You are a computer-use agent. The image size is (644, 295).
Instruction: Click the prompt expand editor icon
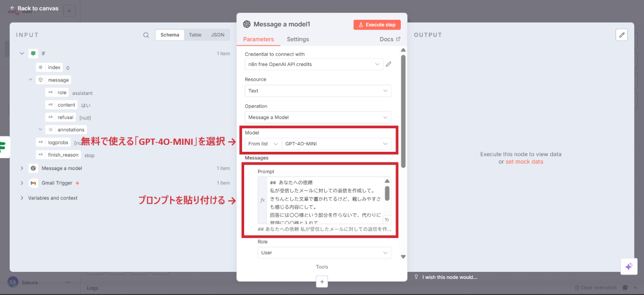coord(387,220)
